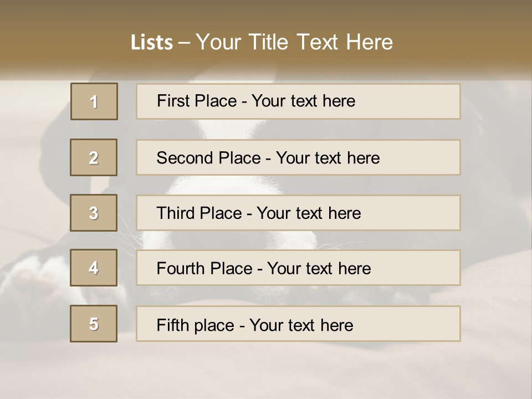Image resolution: width=532 pixels, height=399 pixels.
Task: Select the "Your Title Text Here" title text
Action: 294,42
